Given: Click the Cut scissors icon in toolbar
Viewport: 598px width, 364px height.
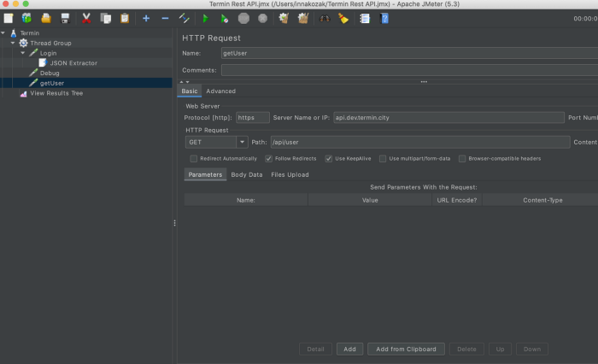Looking at the screenshot, I should pyautogui.click(x=86, y=18).
